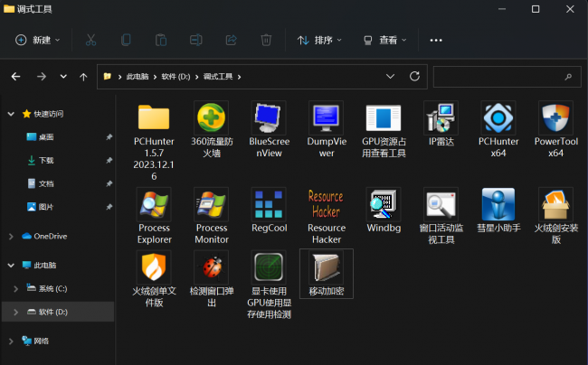Expand the address bar history dropdown

pyautogui.click(x=390, y=77)
